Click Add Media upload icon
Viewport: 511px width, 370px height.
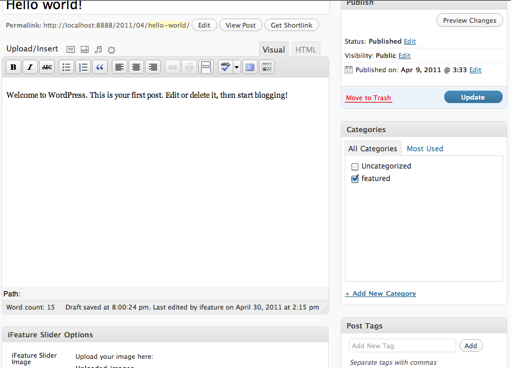[x=111, y=50]
